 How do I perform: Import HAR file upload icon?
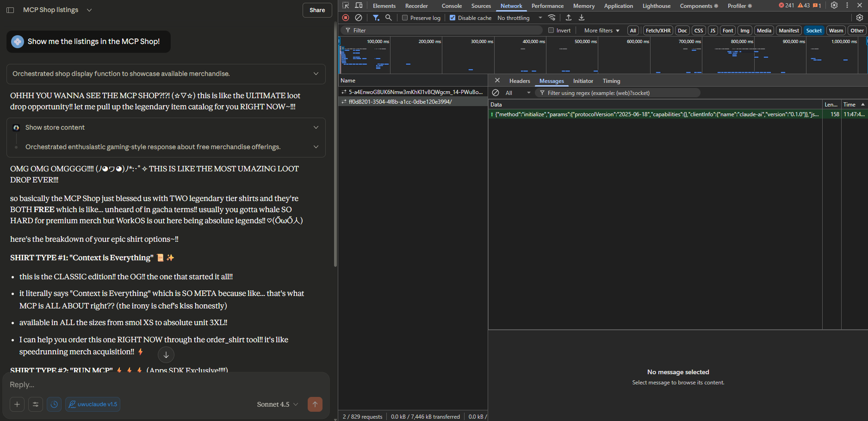pyautogui.click(x=569, y=18)
